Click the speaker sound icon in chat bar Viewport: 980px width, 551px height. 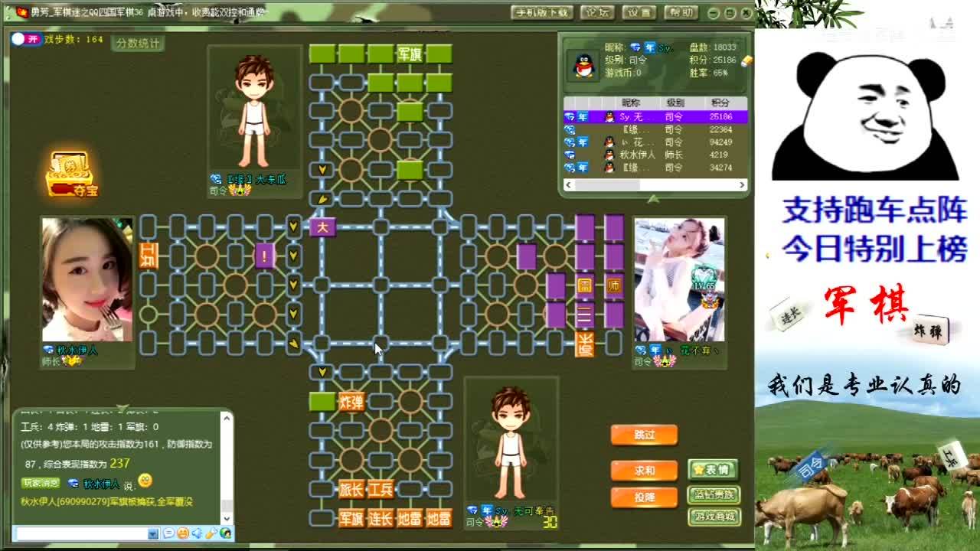pos(197,533)
